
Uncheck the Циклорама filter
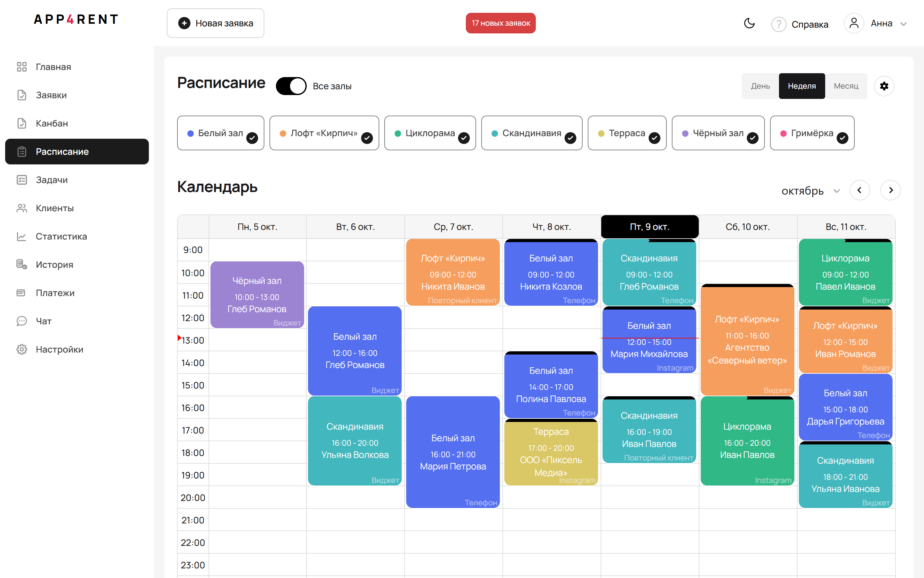(x=430, y=133)
